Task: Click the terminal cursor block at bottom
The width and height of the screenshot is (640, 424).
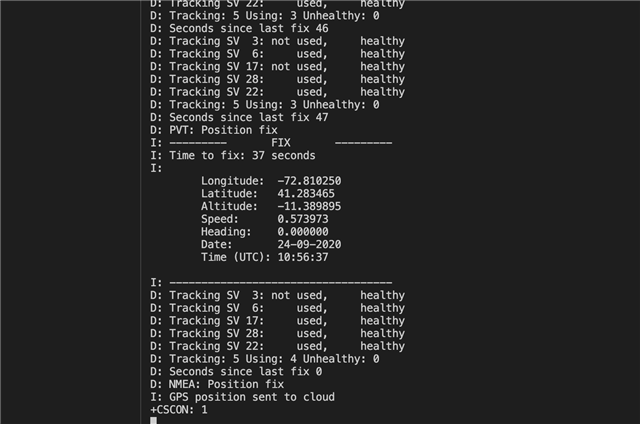Action: pyautogui.click(x=153, y=420)
